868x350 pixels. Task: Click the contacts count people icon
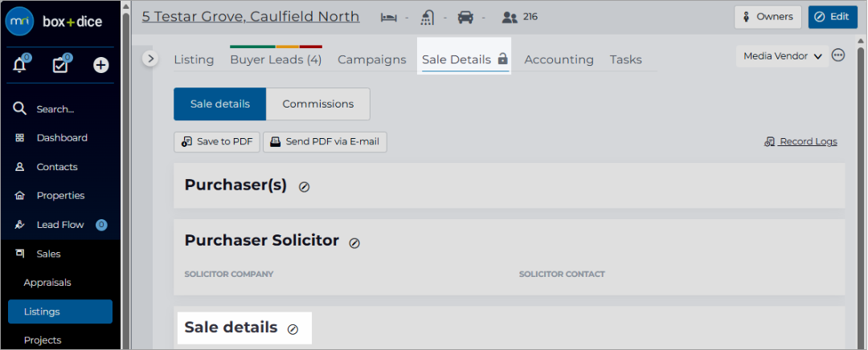point(510,17)
